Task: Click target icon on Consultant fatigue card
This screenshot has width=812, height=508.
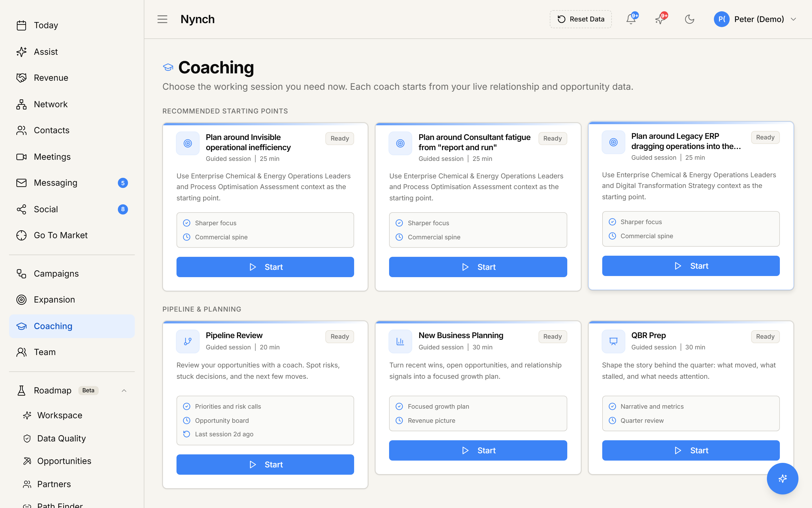Action: (x=400, y=143)
